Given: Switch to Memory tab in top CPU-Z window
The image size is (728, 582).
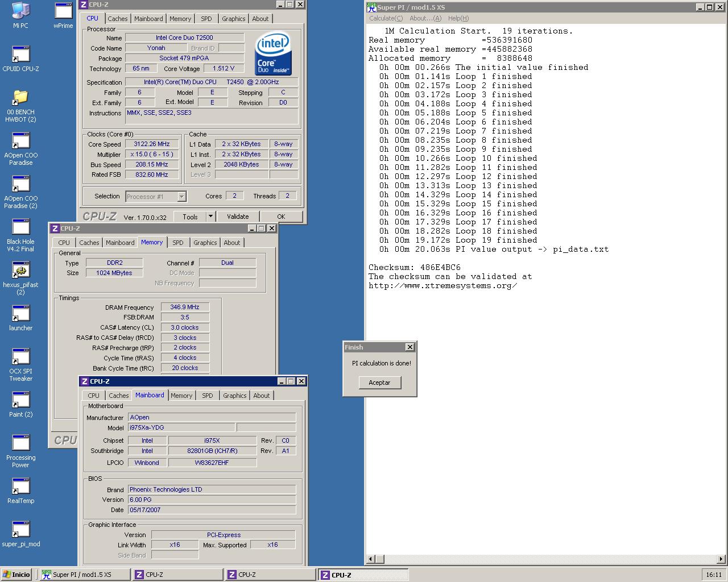Looking at the screenshot, I should click(180, 19).
